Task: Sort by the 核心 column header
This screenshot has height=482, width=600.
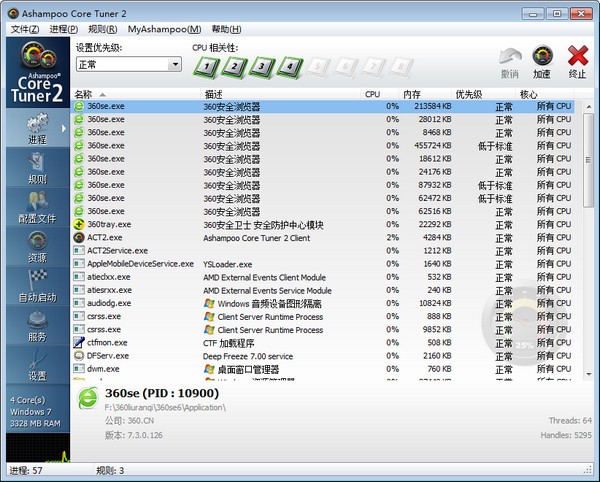Action: (545, 94)
